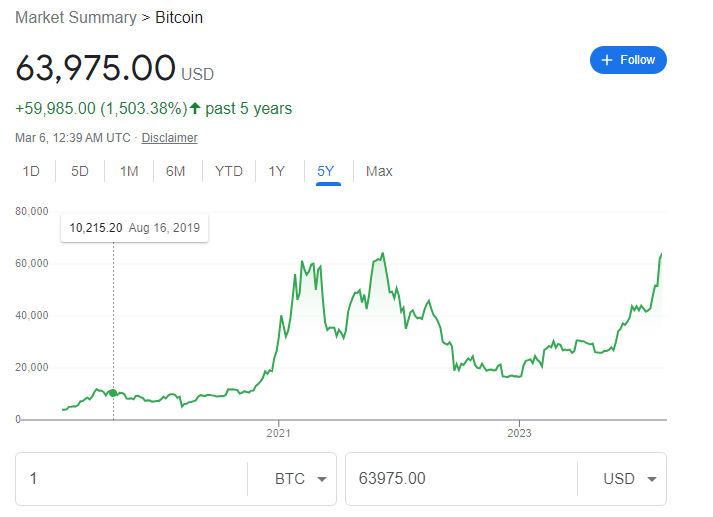Click the green price marker dot on chart

(x=113, y=393)
